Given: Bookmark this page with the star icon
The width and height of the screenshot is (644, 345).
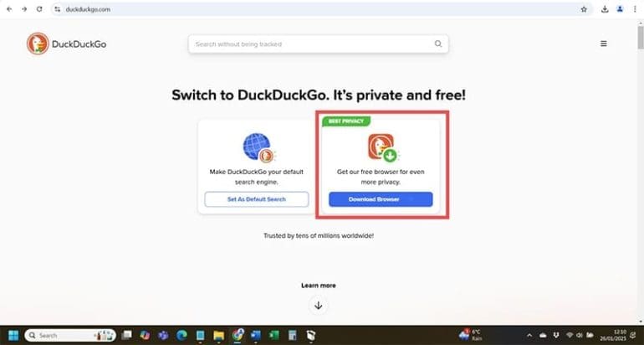Looking at the screenshot, I should point(584,8).
